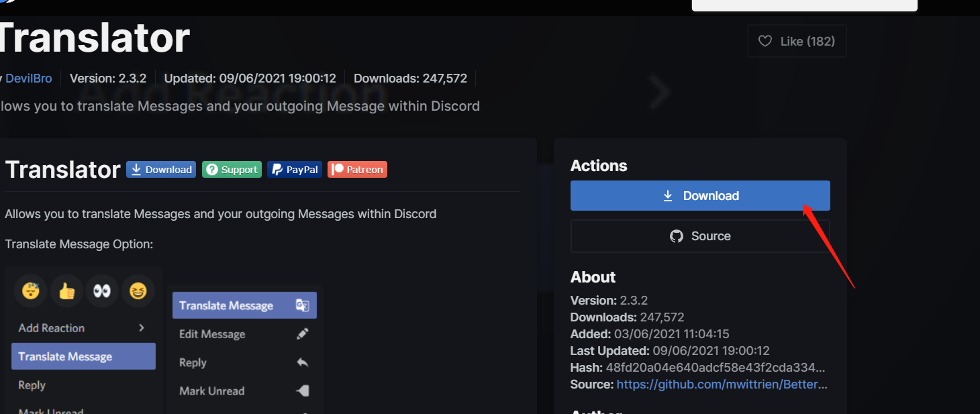Click the heart icon beside Like
The width and height of the screenshot is (980, 414).
(765, 41)
